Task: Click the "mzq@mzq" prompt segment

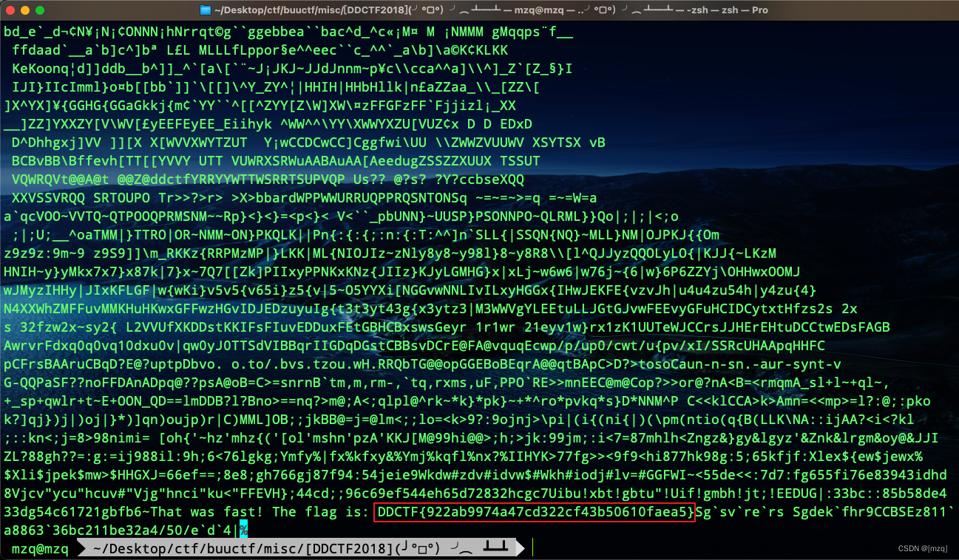Action: tap(41, 549)
